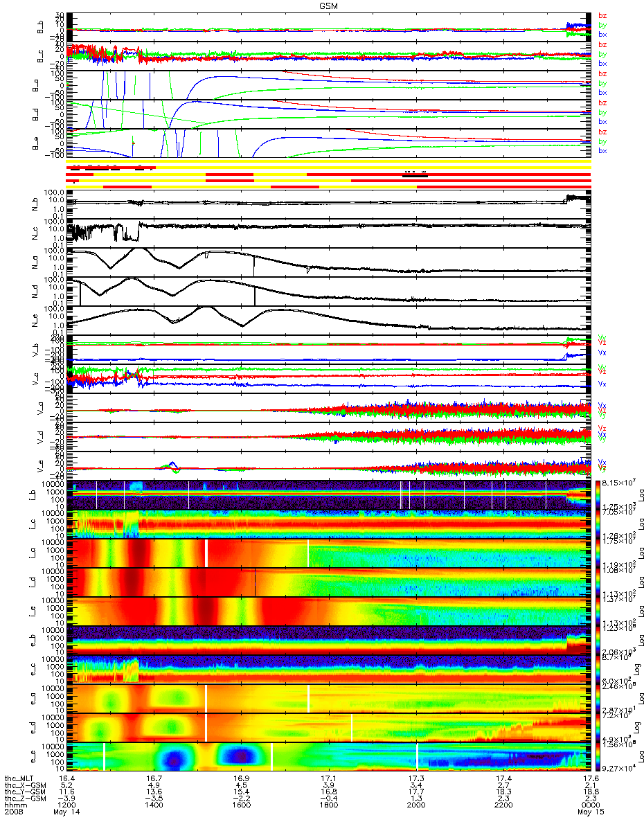Click the 2200 time tick label
Screen dimensions: 644x831
[503, 806]
